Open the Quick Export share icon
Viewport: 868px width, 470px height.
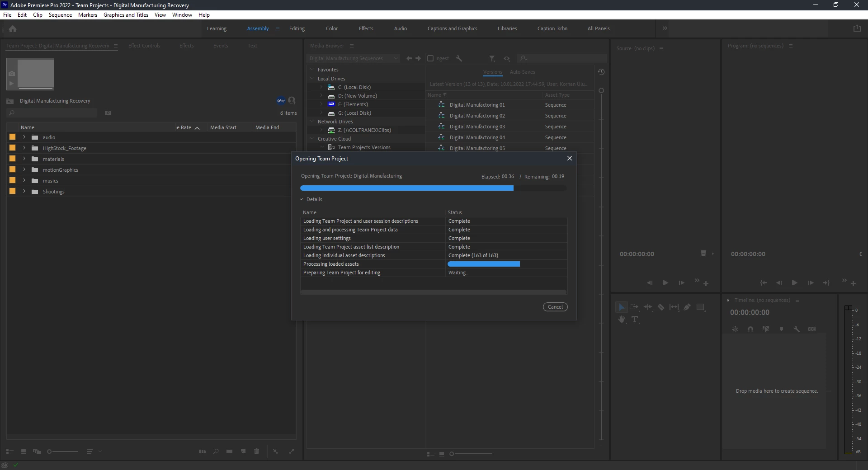tap(857, 28)
